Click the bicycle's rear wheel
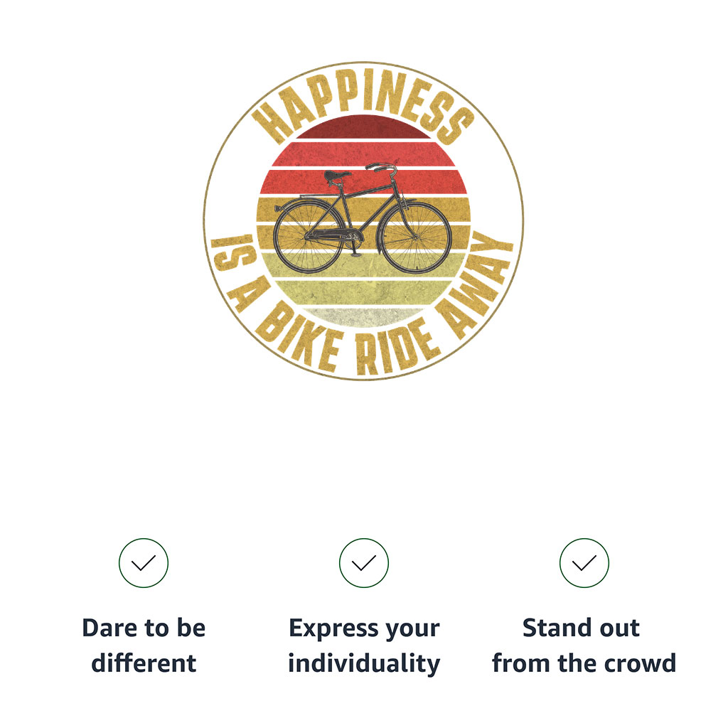 (x=309, y=236)
